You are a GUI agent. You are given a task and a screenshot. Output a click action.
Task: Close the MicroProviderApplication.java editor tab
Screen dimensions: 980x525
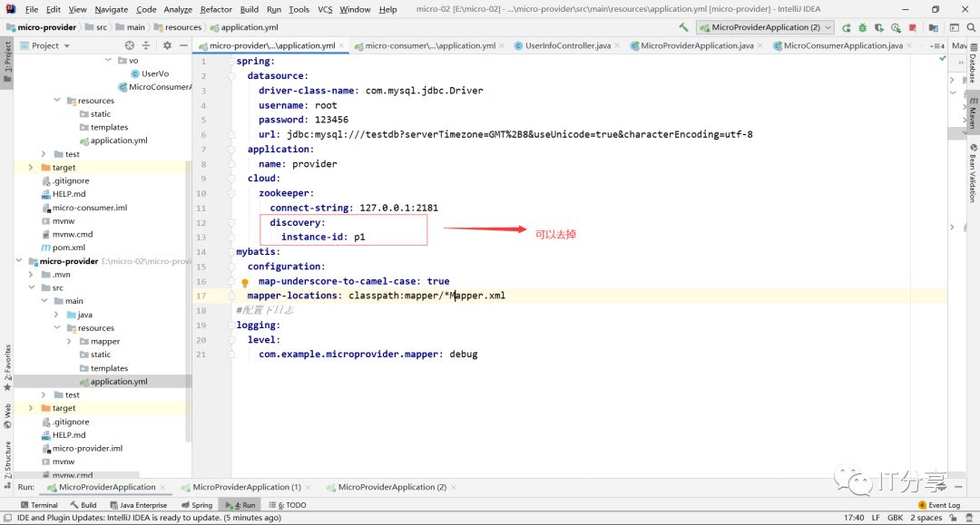[760, 45]
